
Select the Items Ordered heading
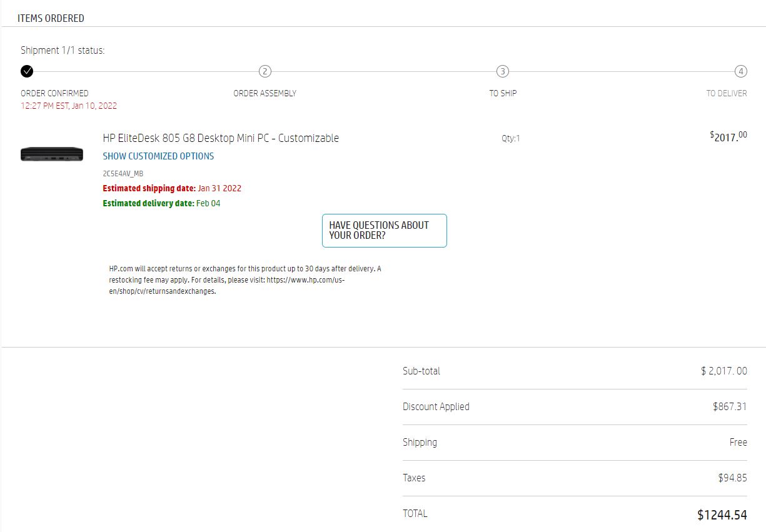click(x=51, y=18)
